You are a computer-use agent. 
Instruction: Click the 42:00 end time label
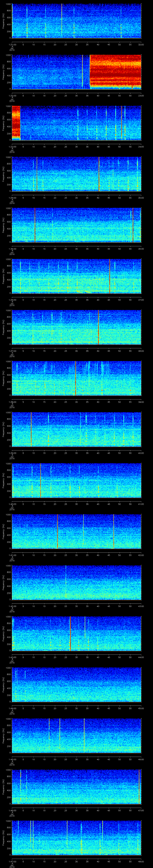(x=141, y=555)
